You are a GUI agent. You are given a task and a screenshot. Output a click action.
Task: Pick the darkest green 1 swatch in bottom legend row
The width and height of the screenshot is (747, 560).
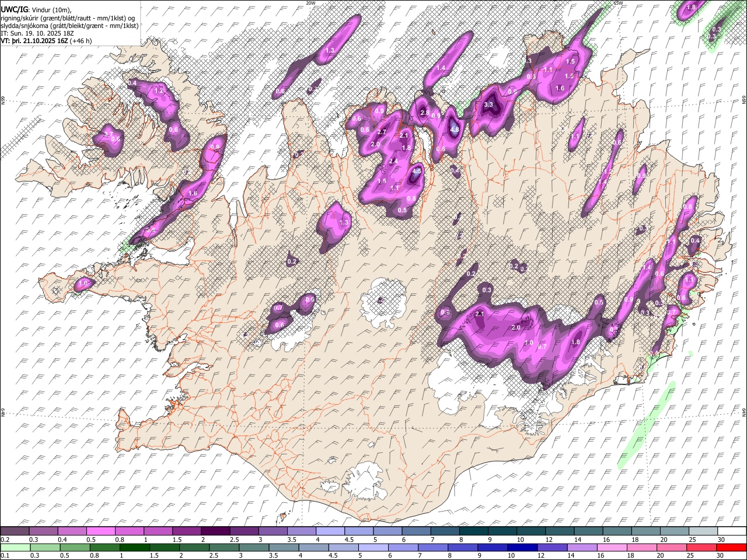tap(135, 548)
